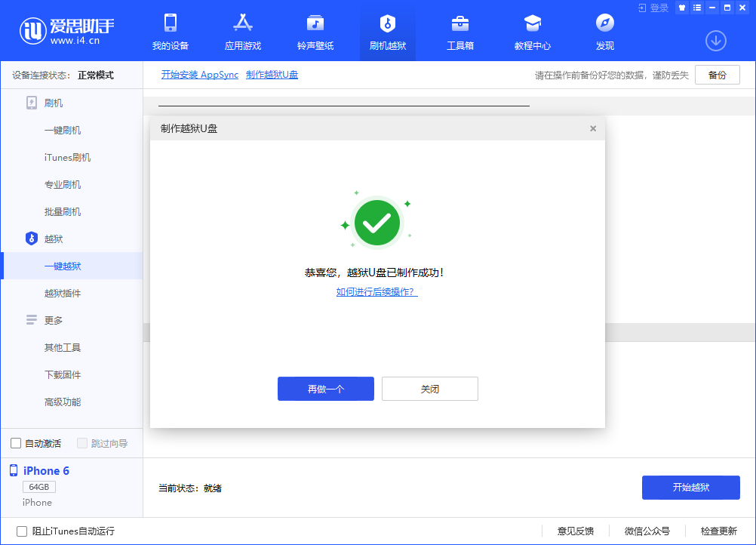Image resolution: width=756 pixels, height=545 pixels.
Task: Expand the 更多 sidebar group
Action: (53, 320)
